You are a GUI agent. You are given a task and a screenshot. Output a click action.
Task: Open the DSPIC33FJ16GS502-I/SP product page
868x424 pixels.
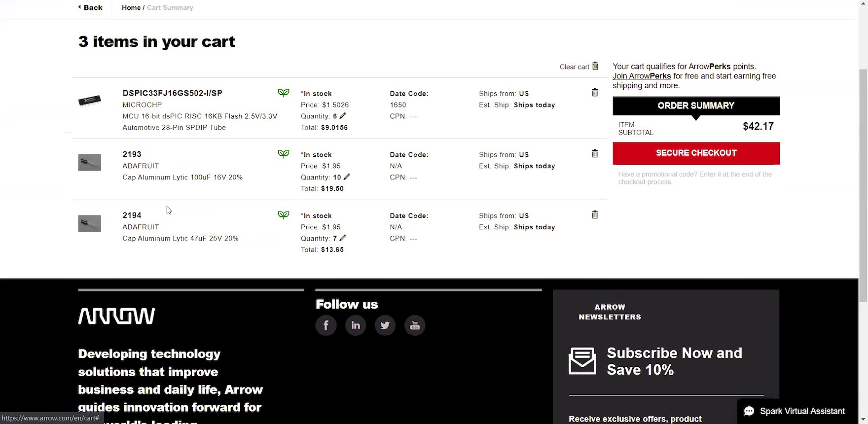coord(172,93)
